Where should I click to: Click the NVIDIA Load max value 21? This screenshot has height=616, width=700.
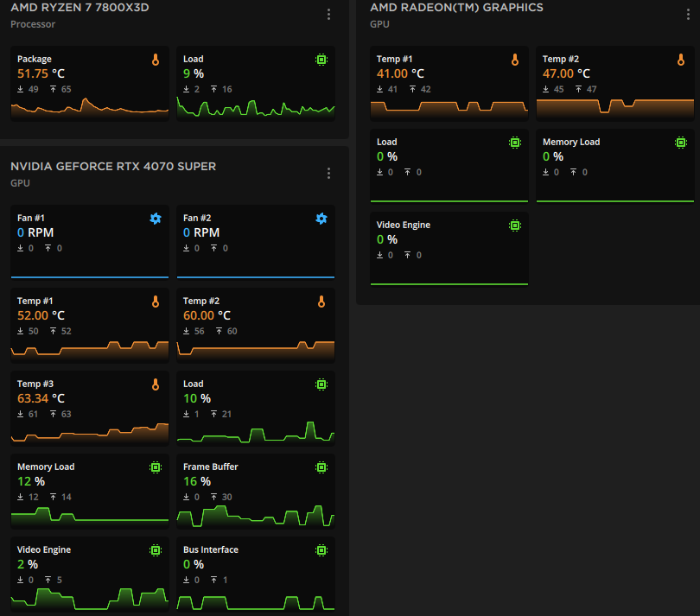coord(226,414)
